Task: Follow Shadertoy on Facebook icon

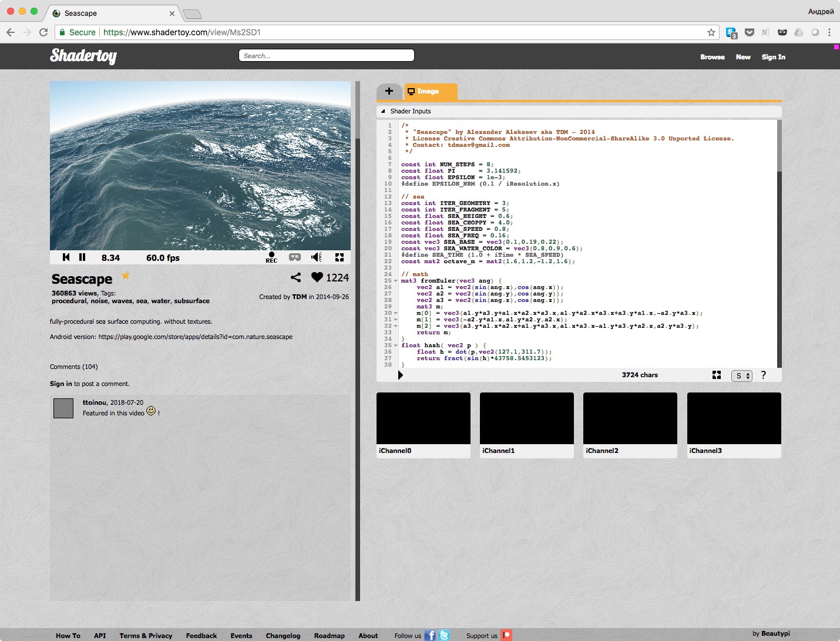Action: pos(430,635)
